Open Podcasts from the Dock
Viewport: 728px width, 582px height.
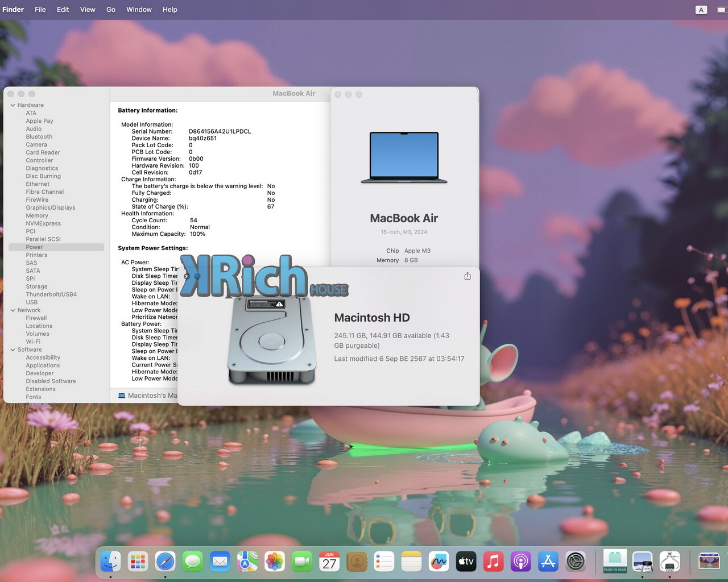[520, 562]
